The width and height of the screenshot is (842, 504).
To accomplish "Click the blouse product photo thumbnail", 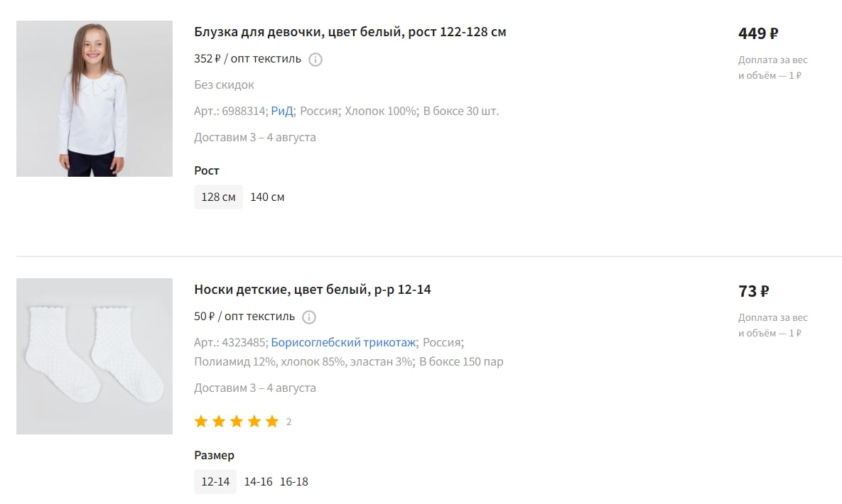I will point(95,99).
